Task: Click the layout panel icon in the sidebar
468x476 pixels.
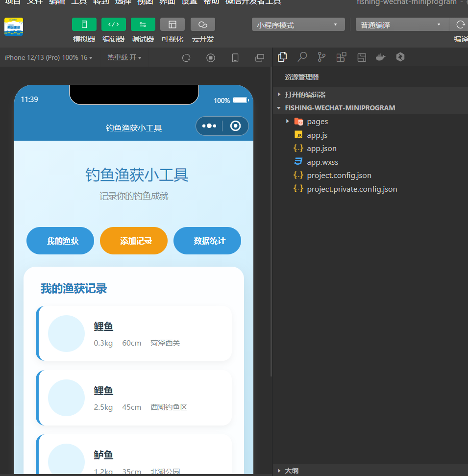Action: [362, 57]
